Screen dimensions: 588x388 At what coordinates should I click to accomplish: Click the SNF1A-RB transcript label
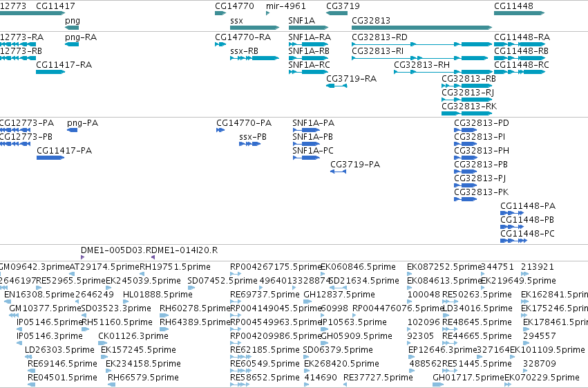coord(309,51)
